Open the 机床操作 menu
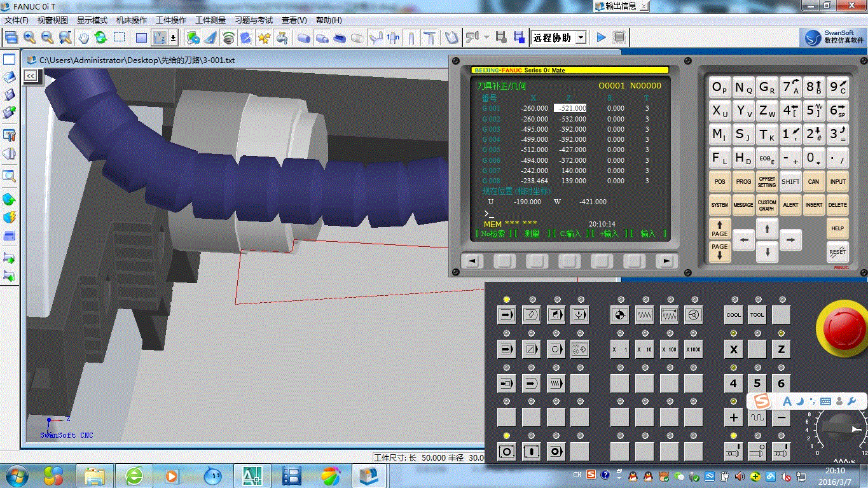Screen dimensions: 868x488 (132, 20)
